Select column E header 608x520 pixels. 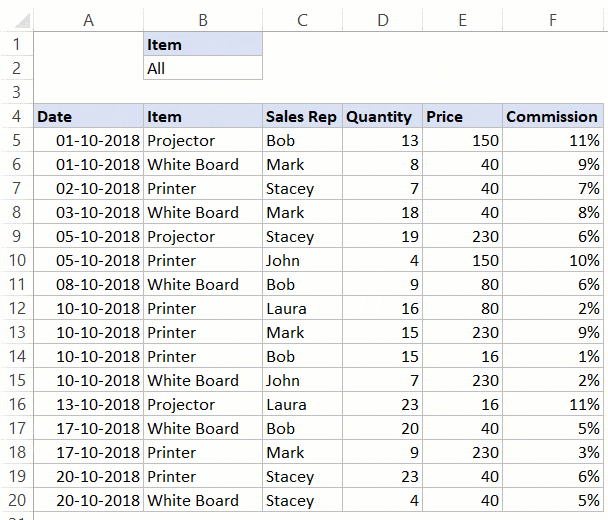463,20
